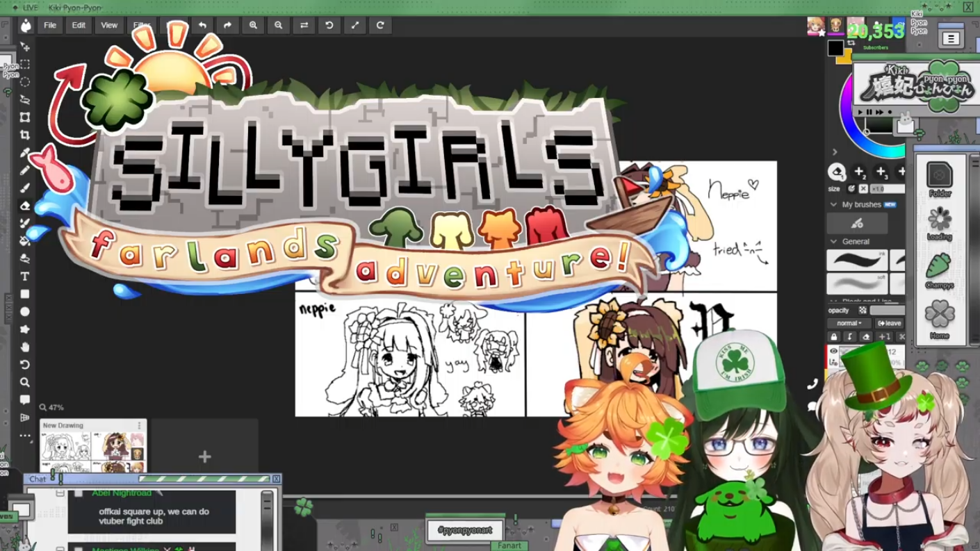Click the Undo arrow in top toolbar

202,25
